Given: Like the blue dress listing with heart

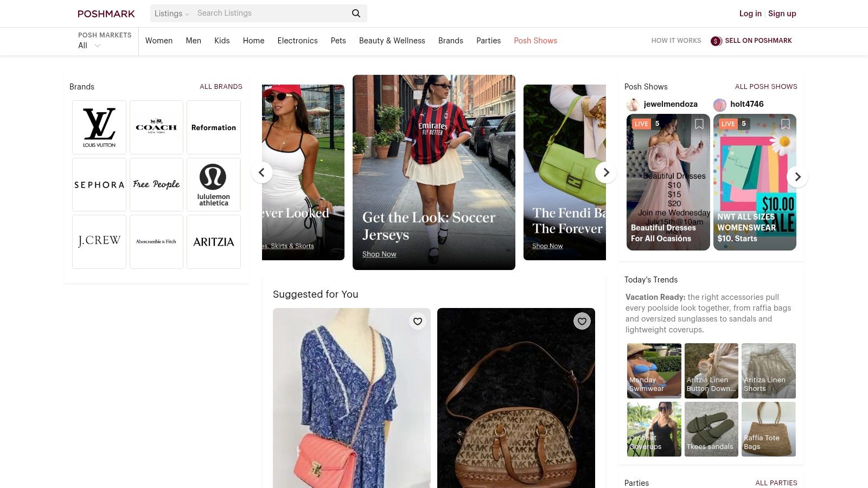Looking at the screenshot, I should click(418, 322).
